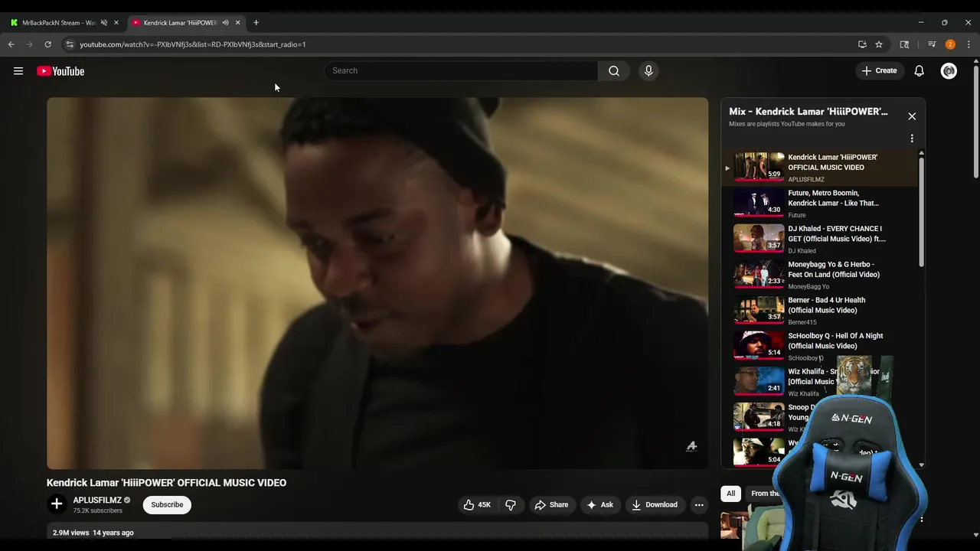980x551 pixels.
Task: Open a new browser tab with plus
Action: click(256, 23)
